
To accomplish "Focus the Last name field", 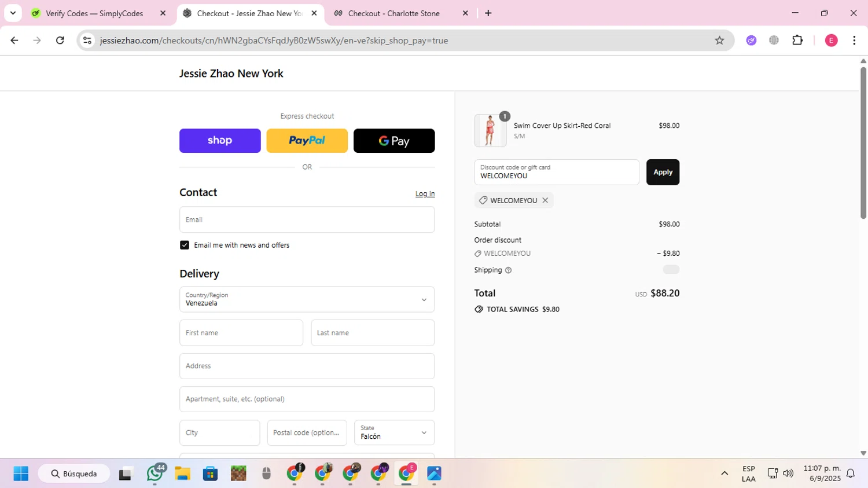I will click(x=373, y=333).
